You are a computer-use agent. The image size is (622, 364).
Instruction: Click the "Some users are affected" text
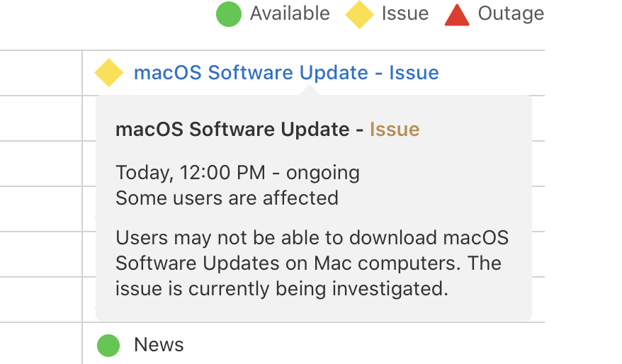[x=227, y=198]
